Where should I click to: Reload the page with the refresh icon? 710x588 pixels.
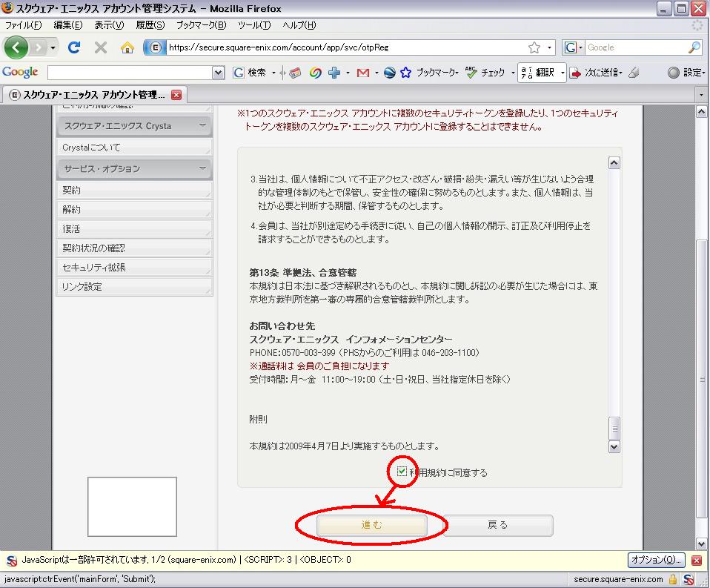click(74, 47)
